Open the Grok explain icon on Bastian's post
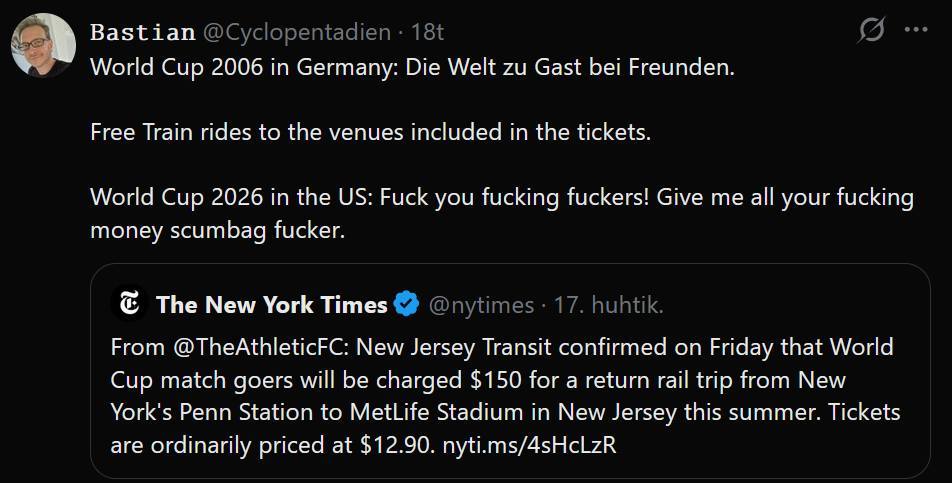Image resolution: width=952 pixels, height=483 pixels. (871, 31)
